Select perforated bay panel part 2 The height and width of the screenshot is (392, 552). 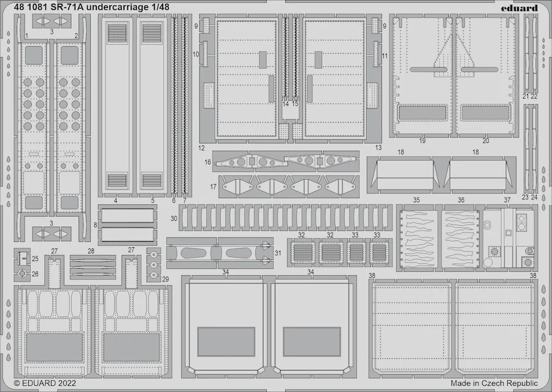tap(70, 127)
